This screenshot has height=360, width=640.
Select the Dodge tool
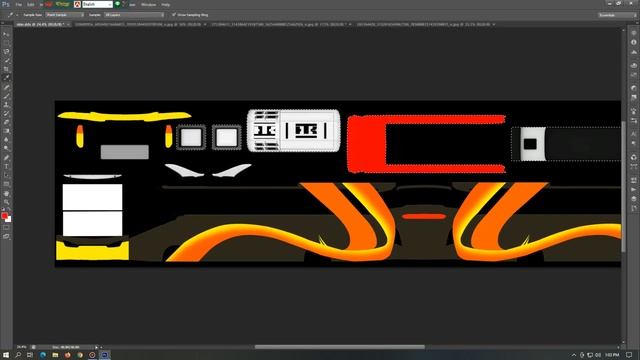6,149
